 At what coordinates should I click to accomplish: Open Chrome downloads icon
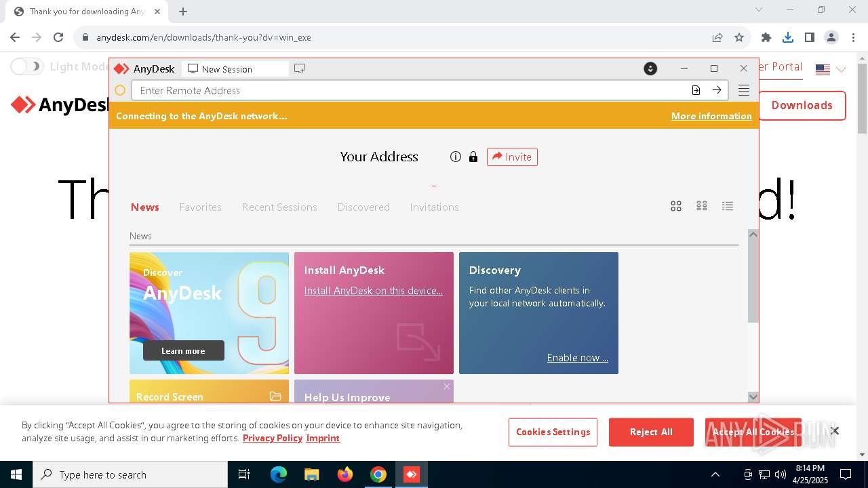788,37
